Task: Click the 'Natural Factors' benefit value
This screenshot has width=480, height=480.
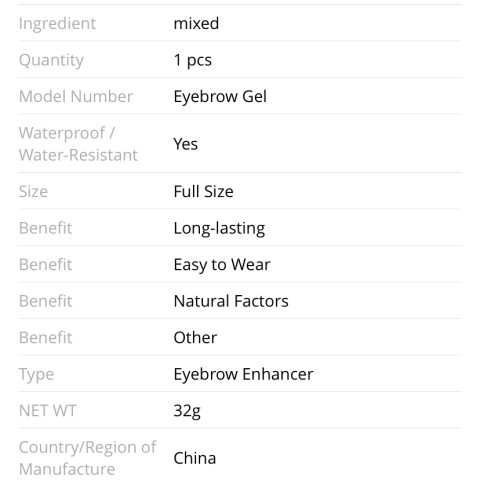Action: click(x=231, y=301)
